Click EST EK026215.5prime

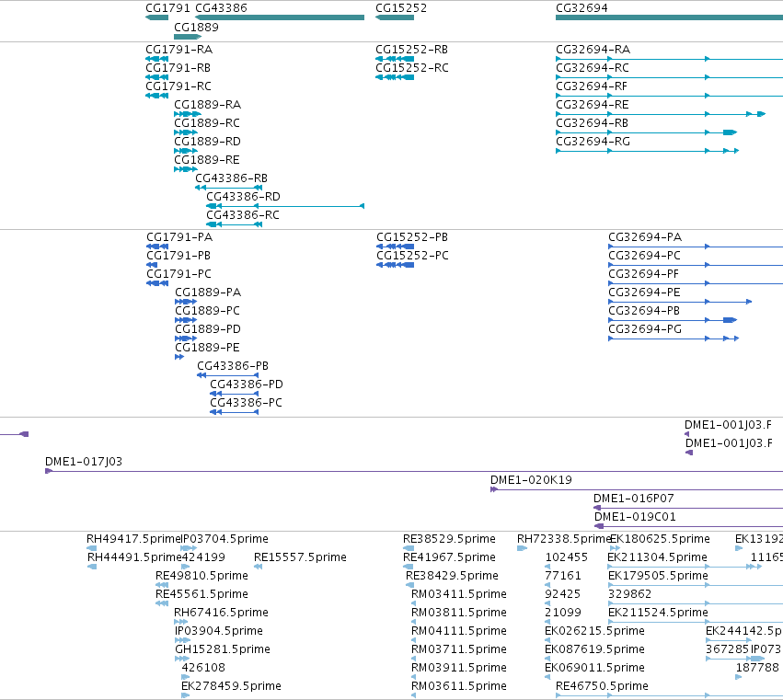pos(594,632)
